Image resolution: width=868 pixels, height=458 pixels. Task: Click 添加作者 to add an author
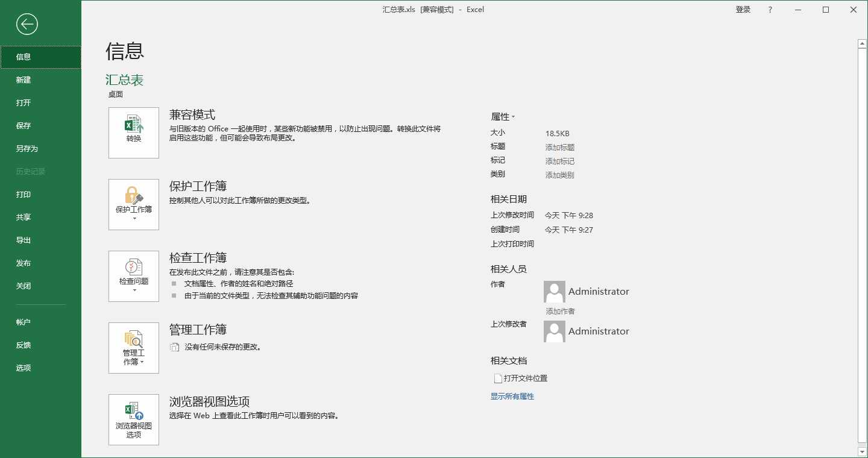click(x=561, y=312)
